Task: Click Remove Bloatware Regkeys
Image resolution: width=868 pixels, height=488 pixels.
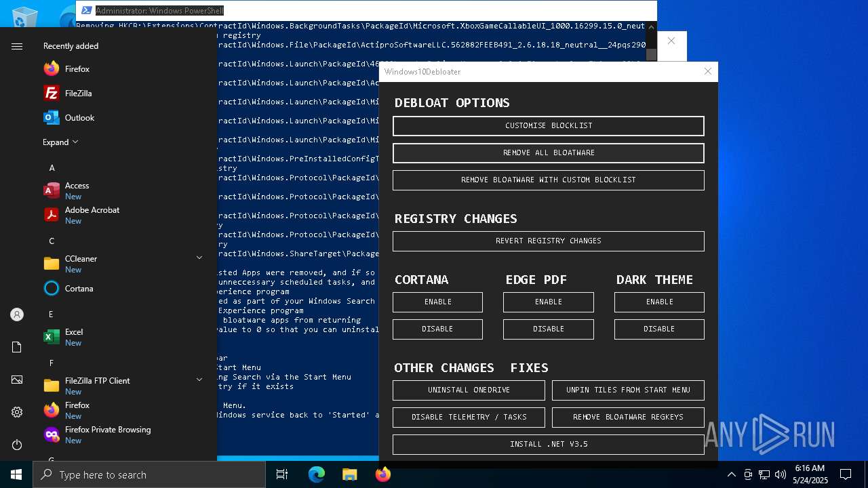Action: point(628,418)
